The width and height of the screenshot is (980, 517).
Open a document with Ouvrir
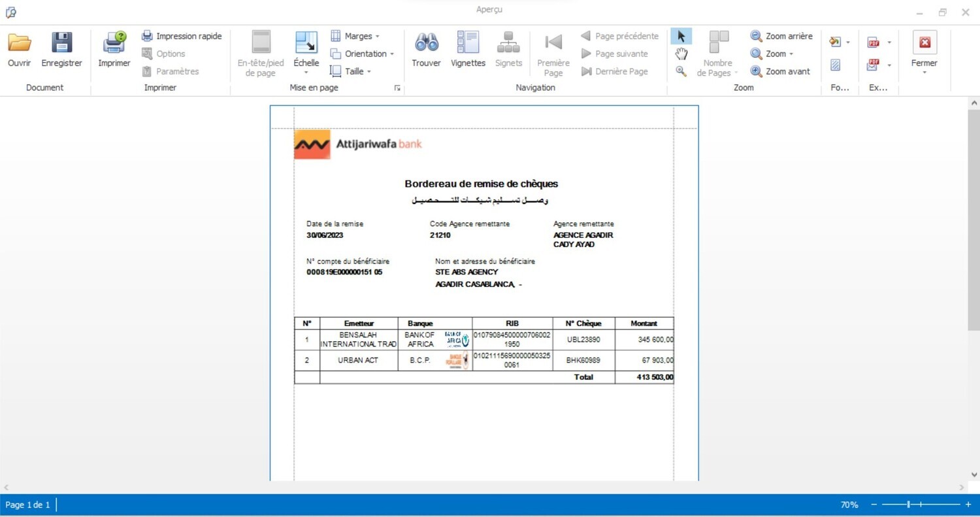[x=19, y=49]
